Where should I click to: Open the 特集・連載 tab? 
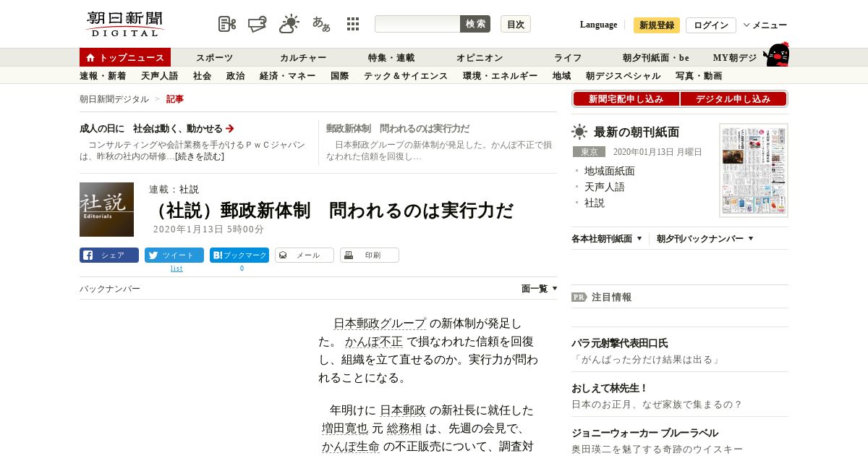391,58
